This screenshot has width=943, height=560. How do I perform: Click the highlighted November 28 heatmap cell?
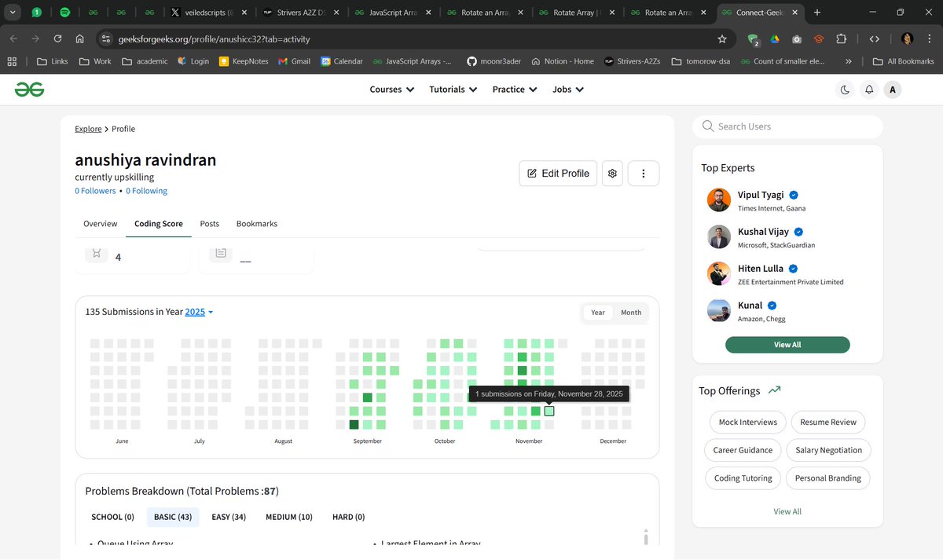549,411
